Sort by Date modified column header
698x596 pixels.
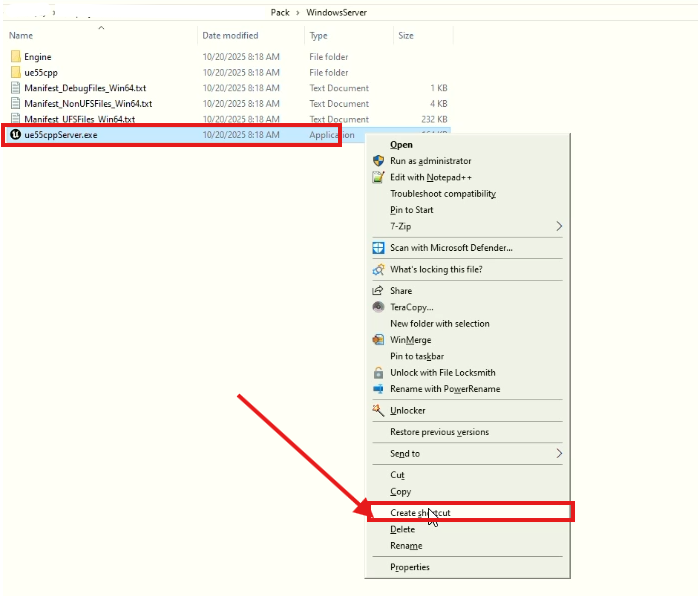(230, 35)
